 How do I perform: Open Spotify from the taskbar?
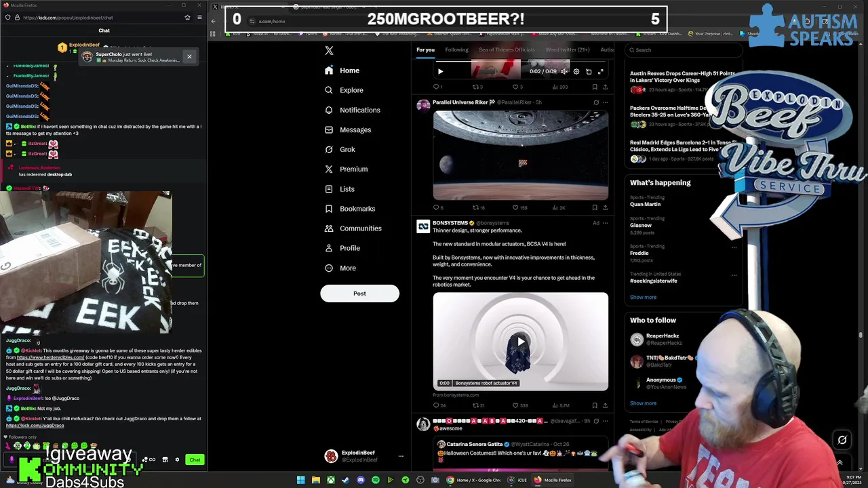375,480
